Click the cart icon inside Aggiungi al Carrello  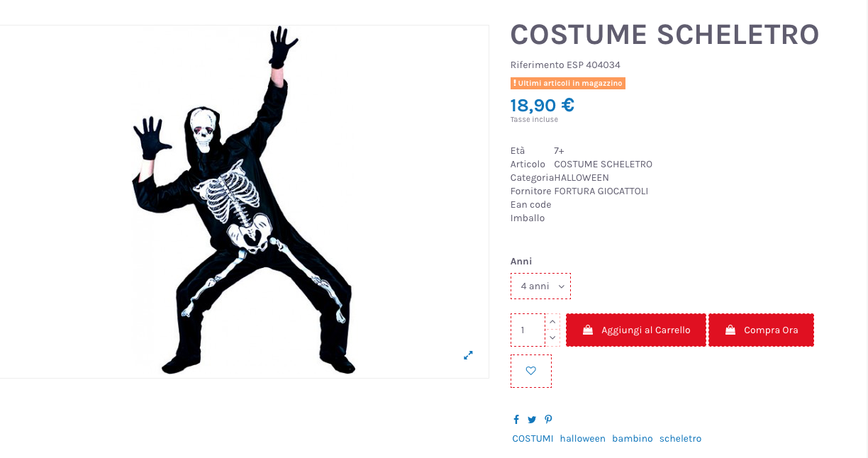[x=588, y=329]
